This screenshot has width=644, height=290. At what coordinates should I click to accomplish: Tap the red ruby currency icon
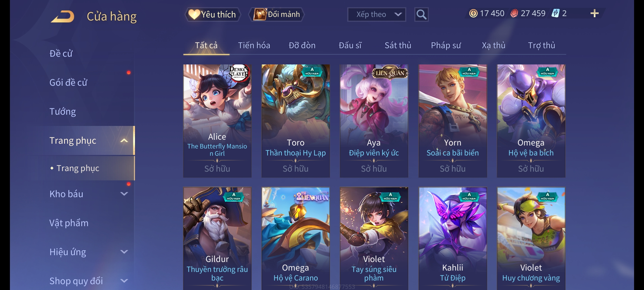[x=514, y=13]
